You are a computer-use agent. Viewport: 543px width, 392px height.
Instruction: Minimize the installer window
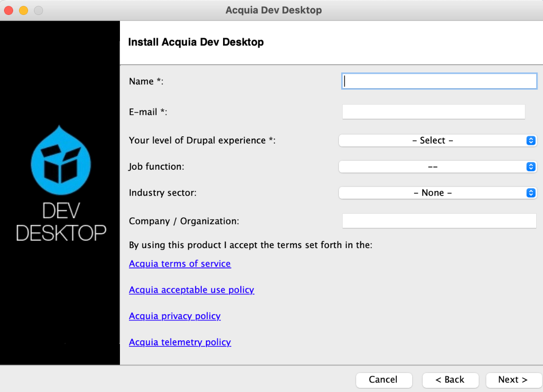[24, 10]
